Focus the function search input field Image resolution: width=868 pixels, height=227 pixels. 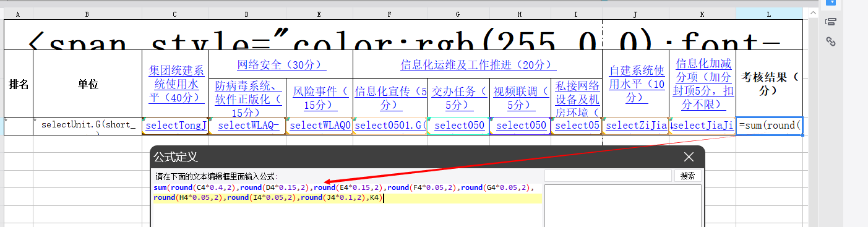pyautogui.click(x=608, y=176)
